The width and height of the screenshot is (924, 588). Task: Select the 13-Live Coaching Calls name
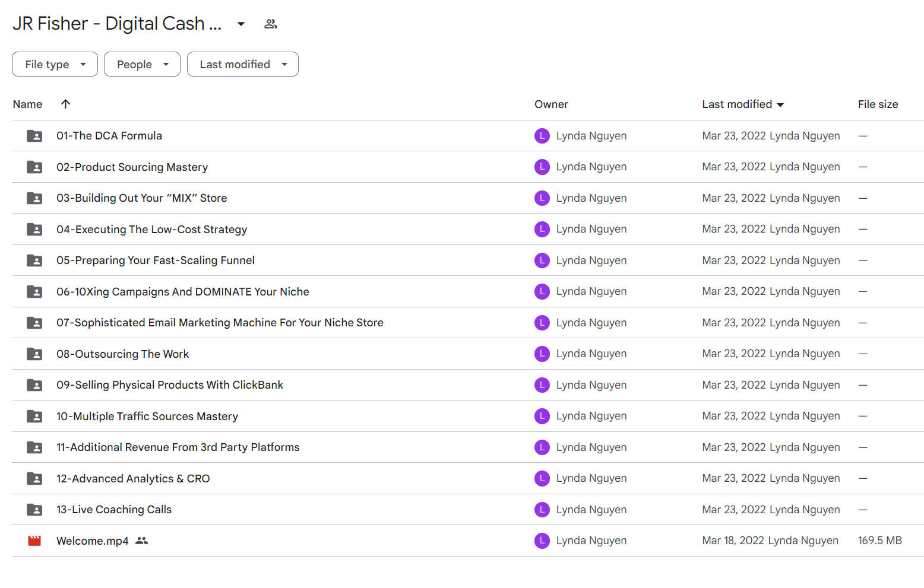click(114, 510)
